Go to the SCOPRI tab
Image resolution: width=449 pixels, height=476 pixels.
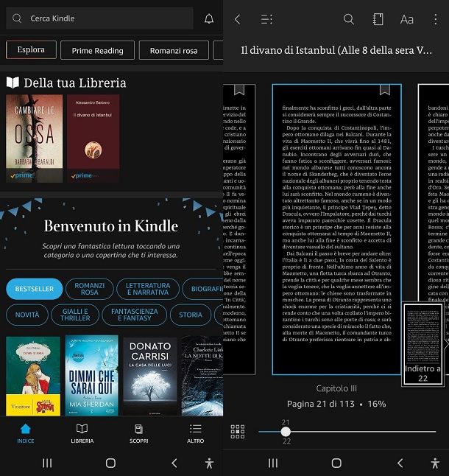click(x=139, y=433)
